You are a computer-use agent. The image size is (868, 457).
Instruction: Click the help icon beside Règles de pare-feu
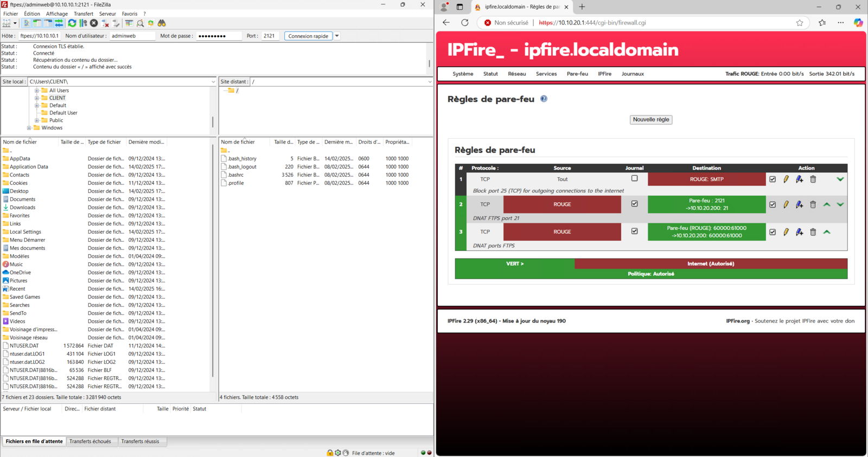(544, 99)
